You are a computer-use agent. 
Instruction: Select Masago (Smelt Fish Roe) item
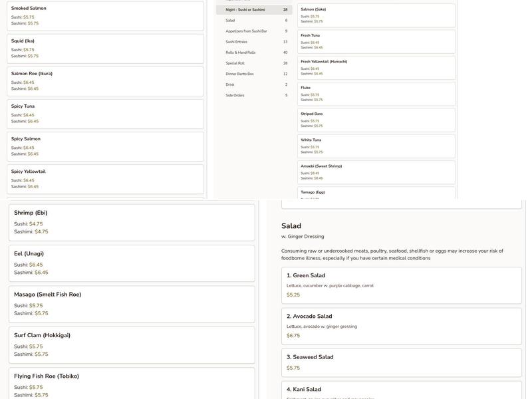coord(132,304)
